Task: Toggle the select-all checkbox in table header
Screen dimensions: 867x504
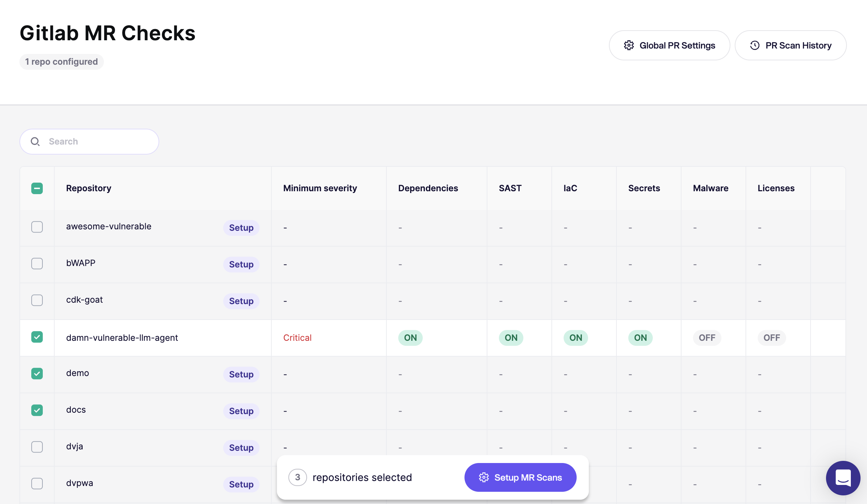Action: pyautogui.click(x=37, y=188)
